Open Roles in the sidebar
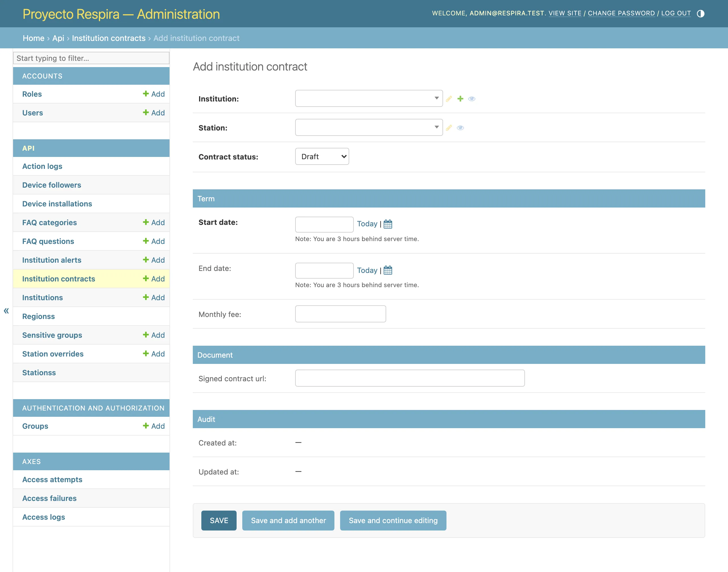 (x=32, y=94)
